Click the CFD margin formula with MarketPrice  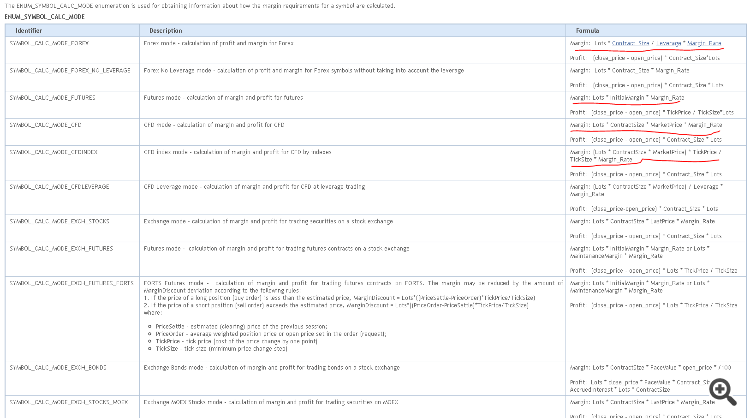coord(646,125)
